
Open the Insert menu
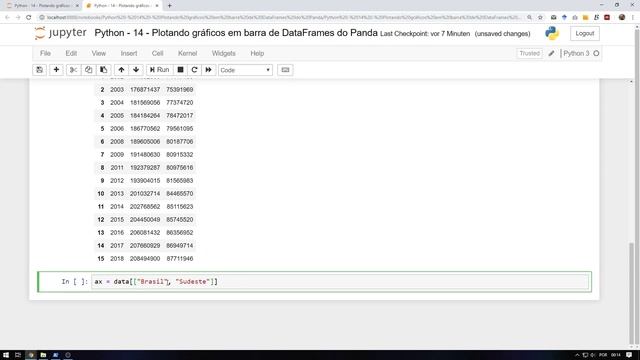(x=129, y=53)
